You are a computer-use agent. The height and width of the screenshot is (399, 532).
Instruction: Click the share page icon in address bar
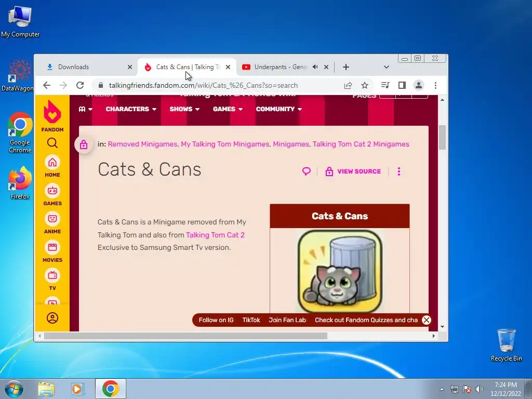point(348,85)
